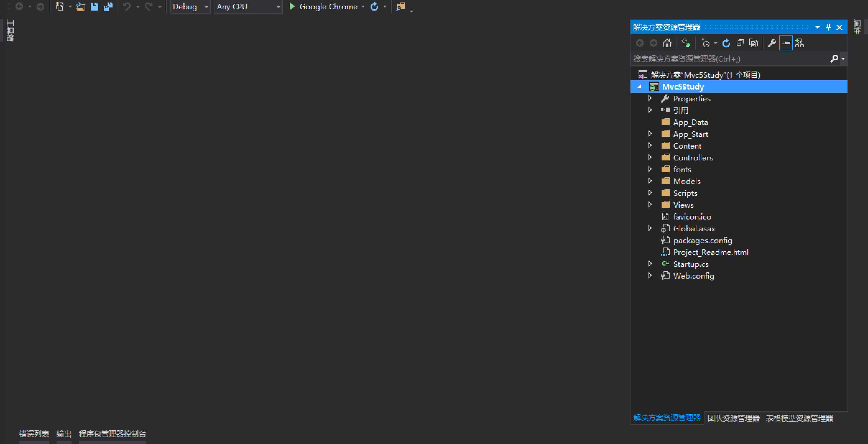This screenshot has height=444, width=868.
Task: Open the 程序包管理器控制台 tab
Action: (x=112, y=433)
